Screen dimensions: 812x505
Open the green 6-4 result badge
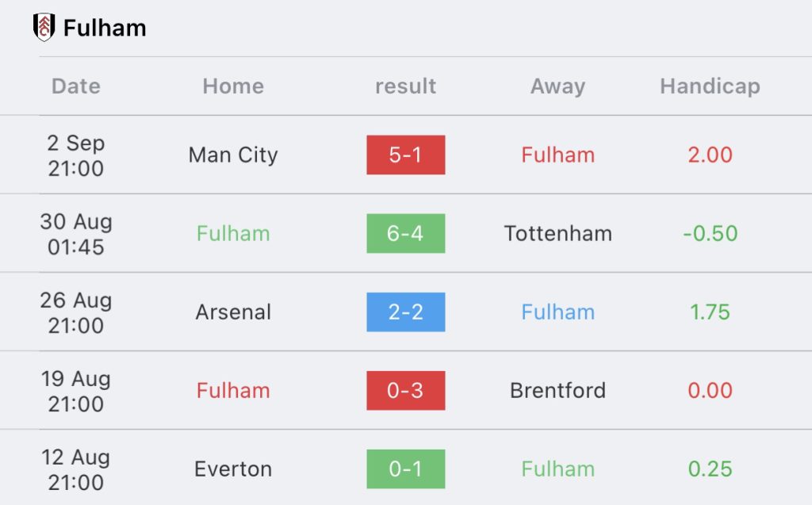click(x=405, y=234)
